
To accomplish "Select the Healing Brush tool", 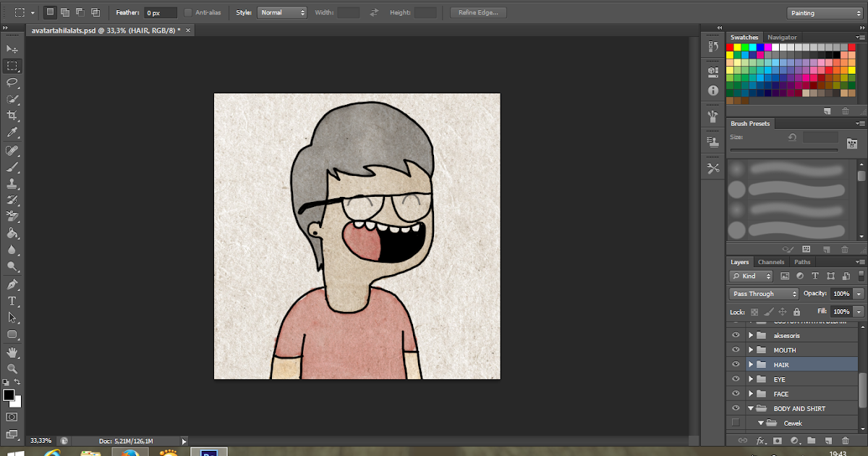I will coord(12,151).
